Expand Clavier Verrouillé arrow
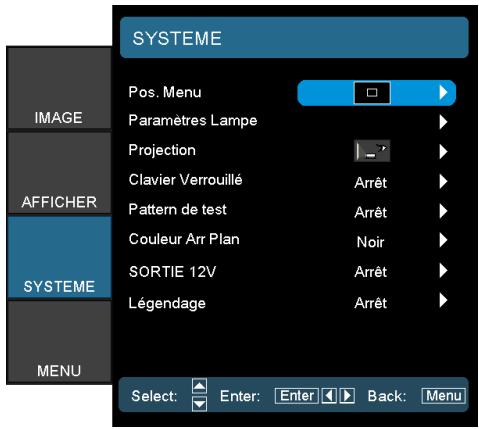 pyautogui.click(x=443, y=182)
